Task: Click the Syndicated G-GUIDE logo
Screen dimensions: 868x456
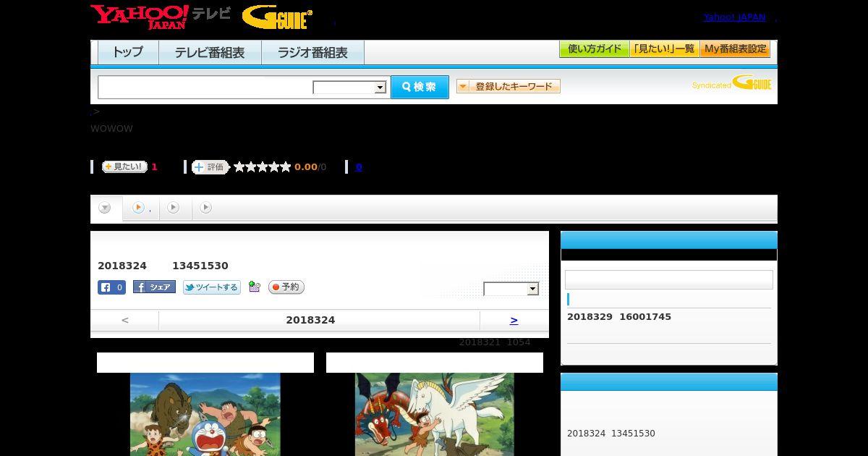Action: 732,83
